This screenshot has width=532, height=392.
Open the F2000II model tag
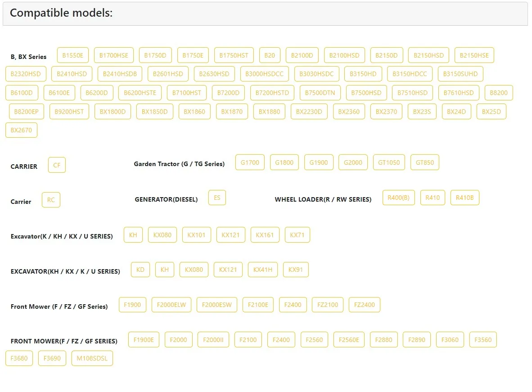(x=213, y=340)
